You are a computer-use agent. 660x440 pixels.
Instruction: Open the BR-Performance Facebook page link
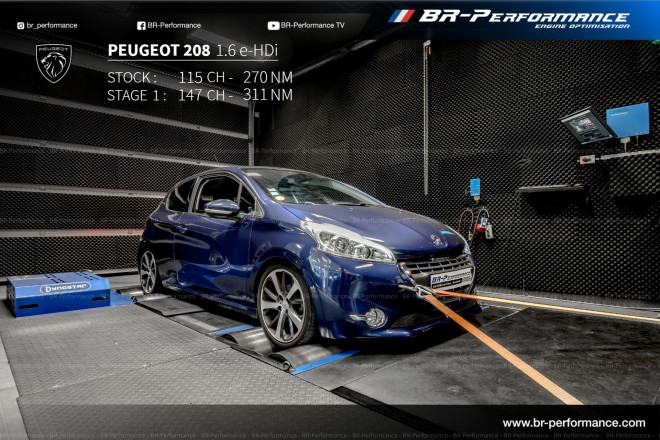point(174,25)
